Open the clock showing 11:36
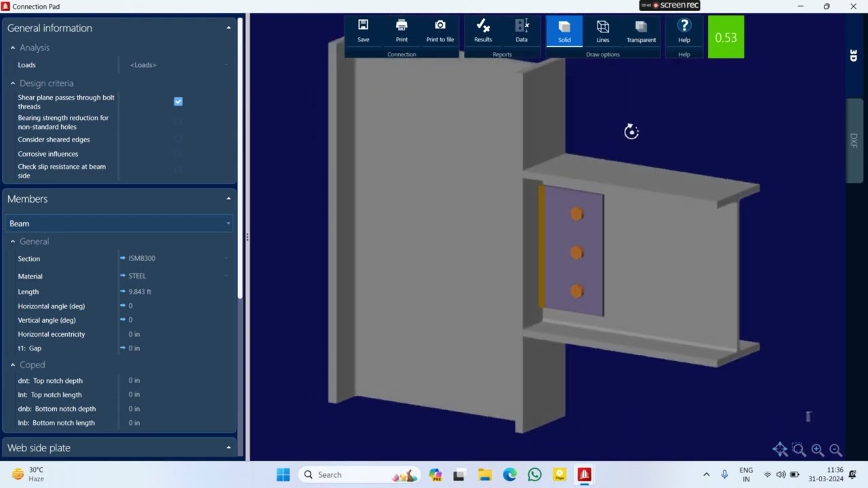 pyautogui.click(x=826, y=474)
